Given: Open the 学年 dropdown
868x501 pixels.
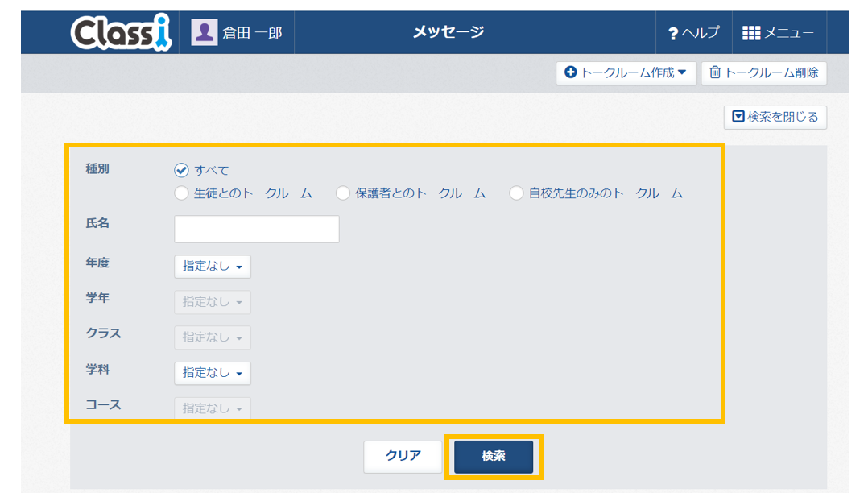Looking at the screenshot, I should click(213, 302).
